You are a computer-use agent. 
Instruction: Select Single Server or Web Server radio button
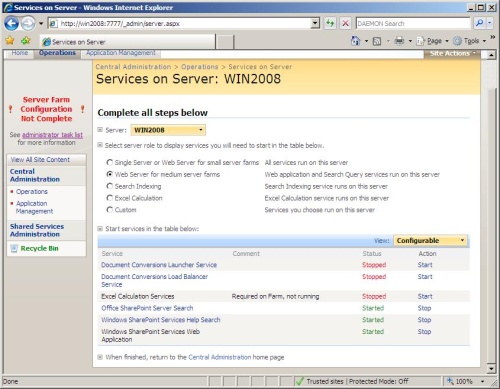point(109,162)
